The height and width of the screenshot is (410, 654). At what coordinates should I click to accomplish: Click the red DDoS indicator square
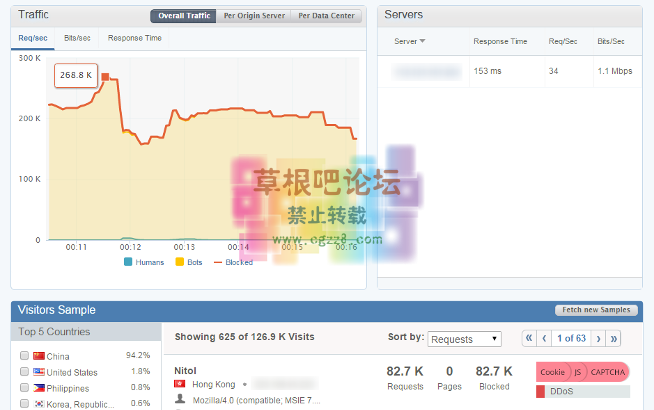click(540, 391)
